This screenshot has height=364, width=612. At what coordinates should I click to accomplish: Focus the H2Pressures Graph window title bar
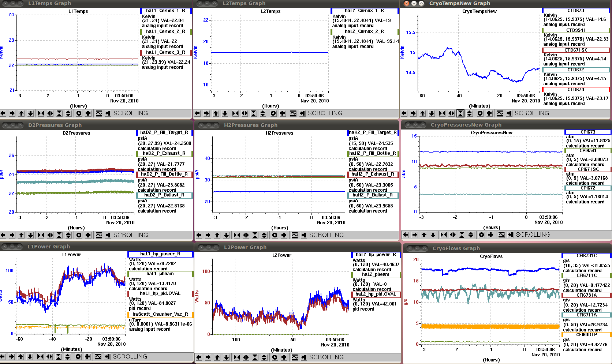pos(297,125)
